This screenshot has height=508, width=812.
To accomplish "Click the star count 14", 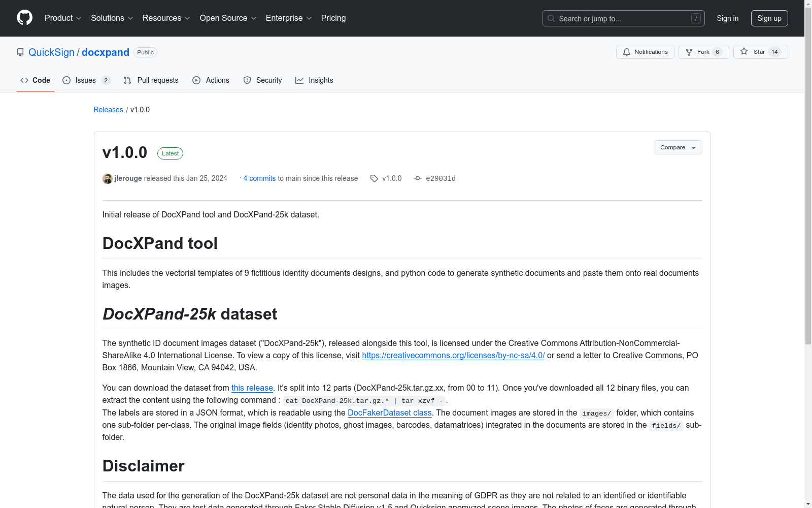I will pyautogui.click(x=774, y=52).
